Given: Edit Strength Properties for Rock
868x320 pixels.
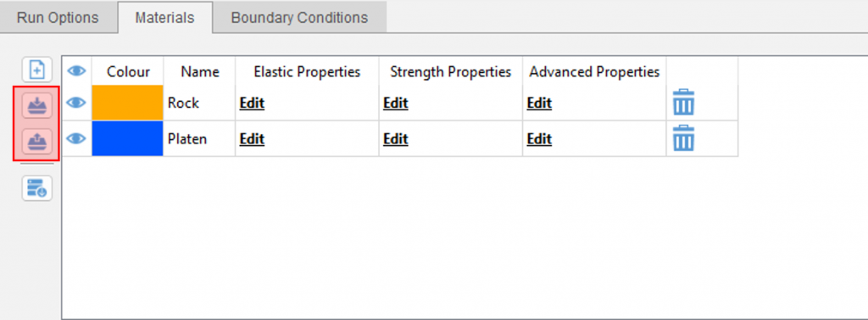Looking at the screenshot, I should coord(395,104).
